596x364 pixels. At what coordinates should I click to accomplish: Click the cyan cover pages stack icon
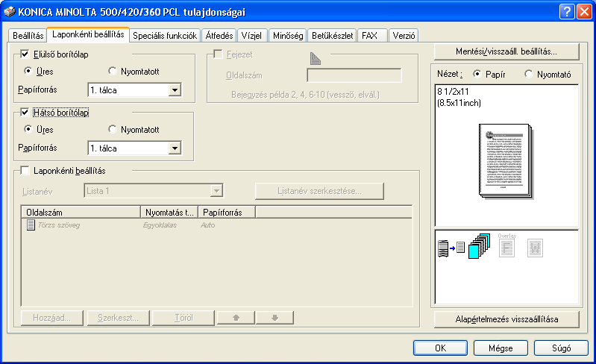click(479, 246)
